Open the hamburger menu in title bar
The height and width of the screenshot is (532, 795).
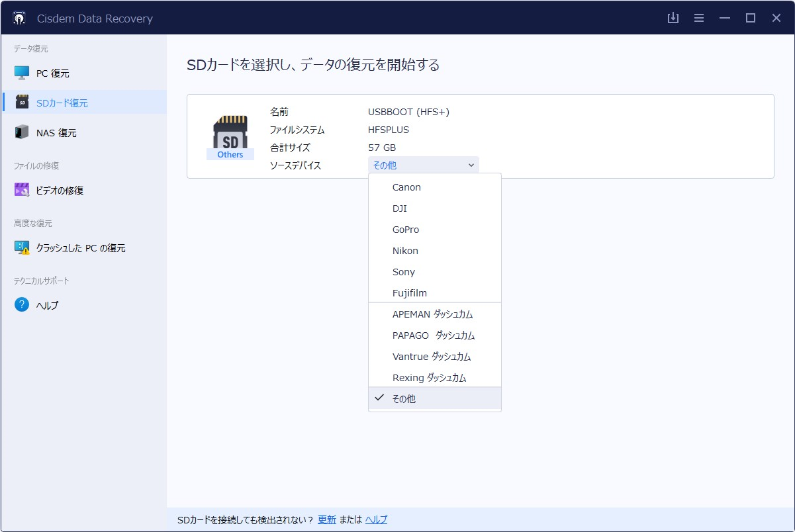[x=699, y=18]
